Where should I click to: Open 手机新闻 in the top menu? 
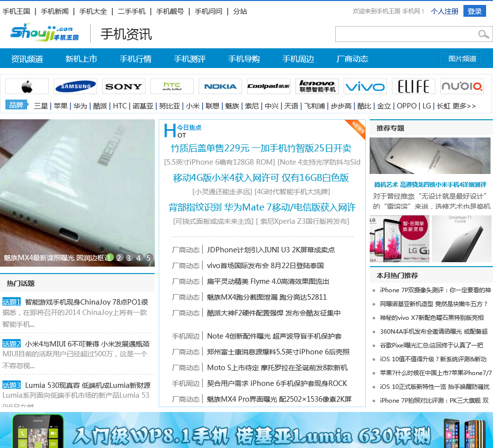click(55, 11)
